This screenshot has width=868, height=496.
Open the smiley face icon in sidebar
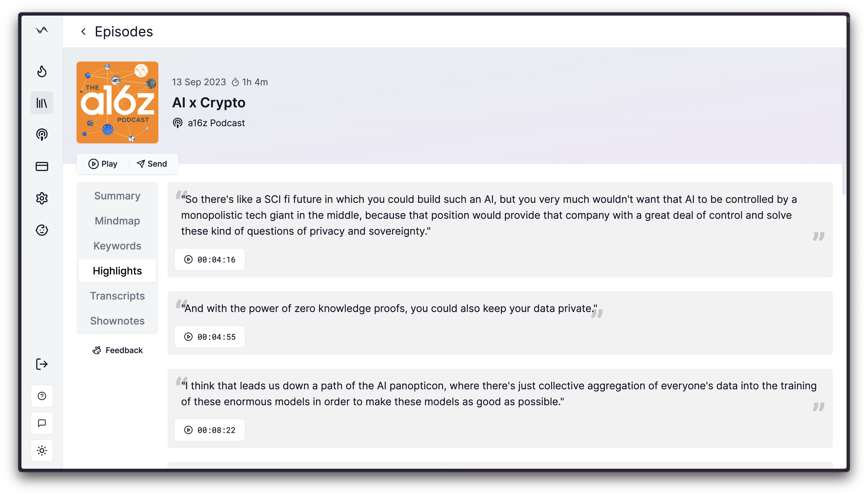(x=42, y=230)
